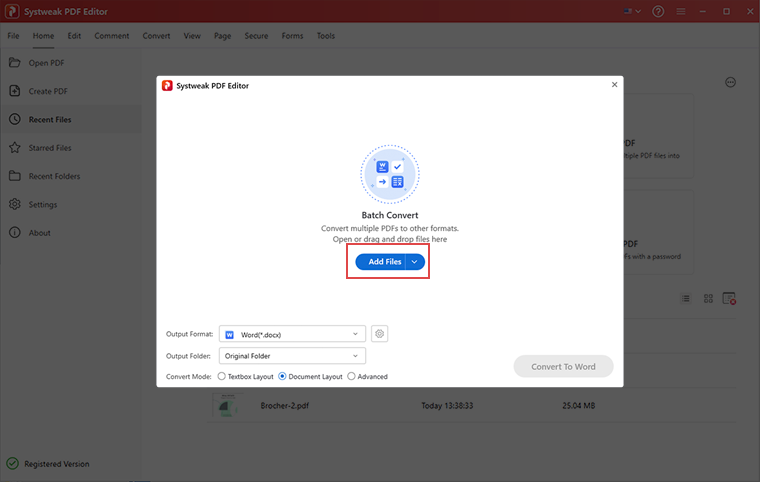Expand the Add Files dropdown arrow
Image resolution: width=760 pixels, height=482 pixels.
click(415, 262)
